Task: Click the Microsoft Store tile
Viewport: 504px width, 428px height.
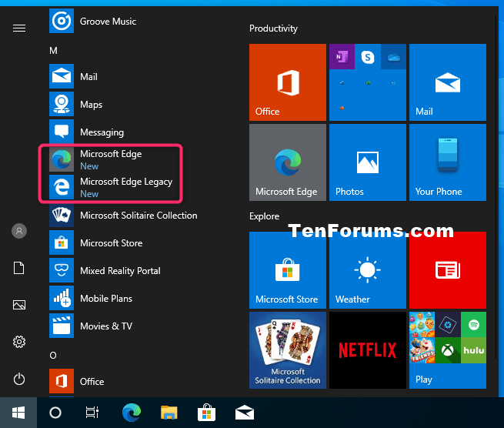Action: [x=287, y=270]
